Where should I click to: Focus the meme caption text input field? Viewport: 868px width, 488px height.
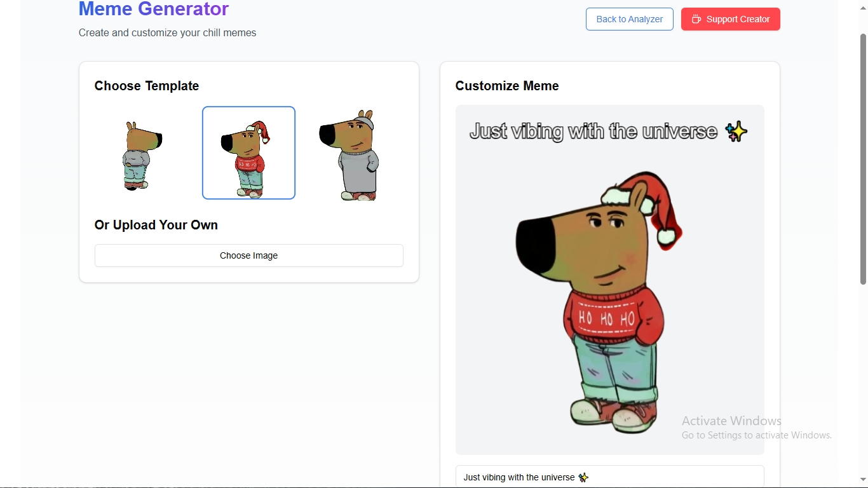(x=610, y=477)
